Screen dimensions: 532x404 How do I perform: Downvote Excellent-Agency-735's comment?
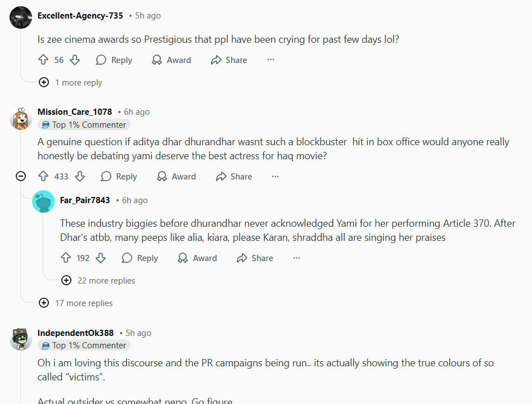pos(75,60)
